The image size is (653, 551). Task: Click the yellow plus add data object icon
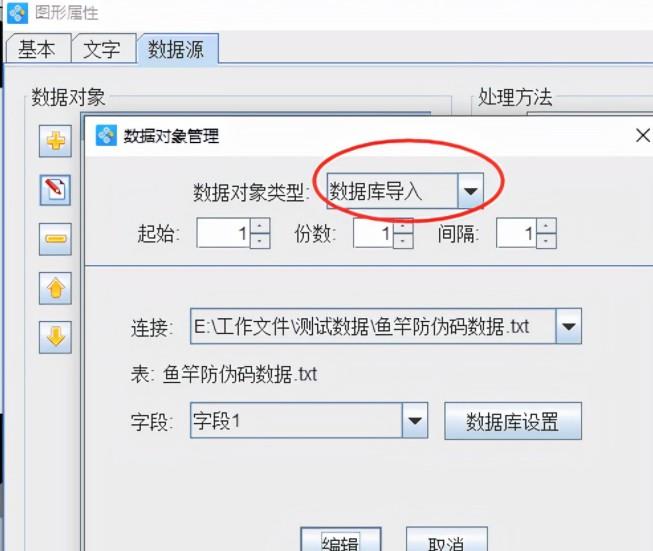click(55, 141)
